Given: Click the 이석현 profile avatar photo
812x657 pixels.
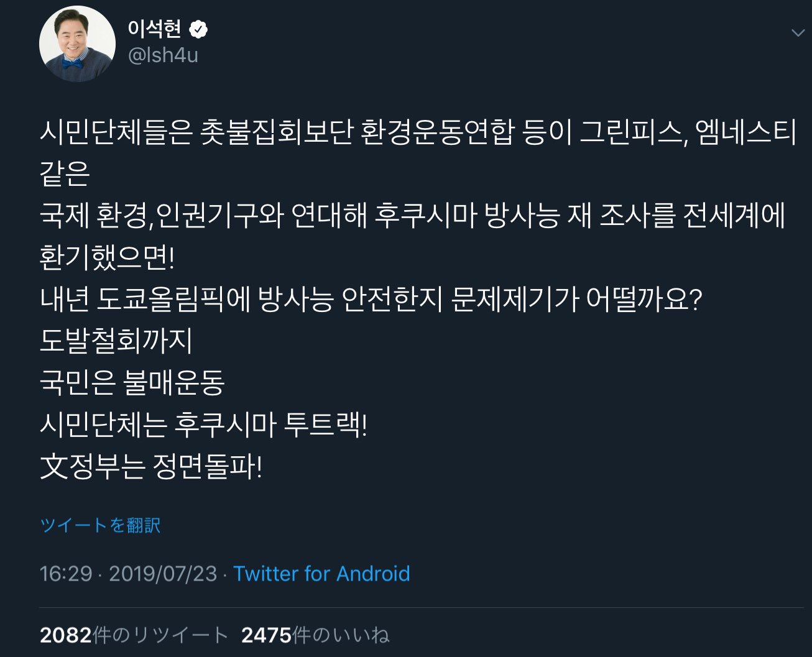Looking at the screenshot, I should point(77,44).
